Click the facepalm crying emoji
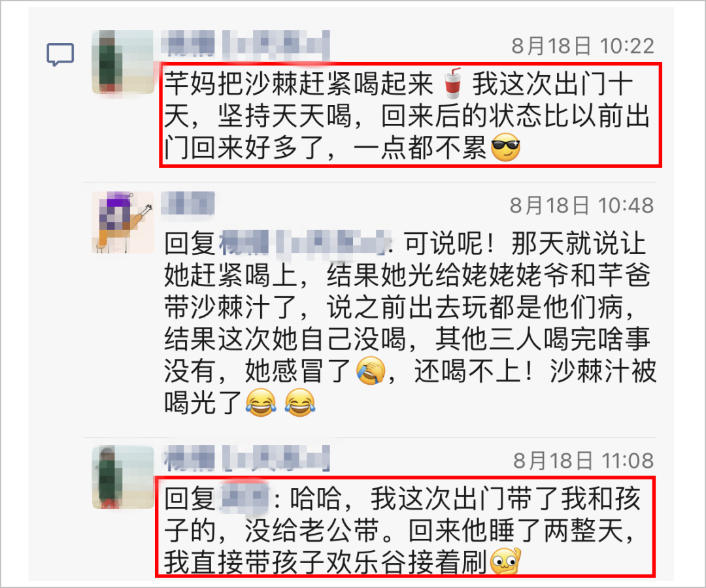 [371, 370]
